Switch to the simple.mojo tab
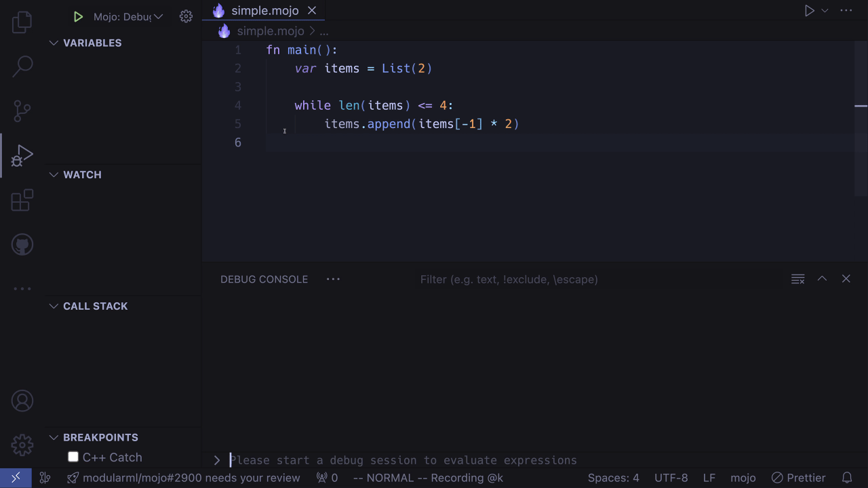 [x=265, y=10]
